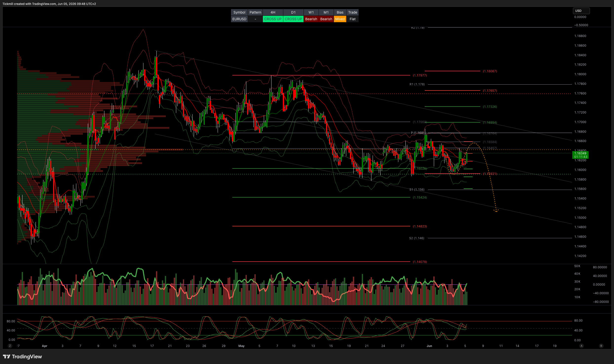Click the Symbol column header
Viewport: 614px width, 364px height.
click(239, 12)
